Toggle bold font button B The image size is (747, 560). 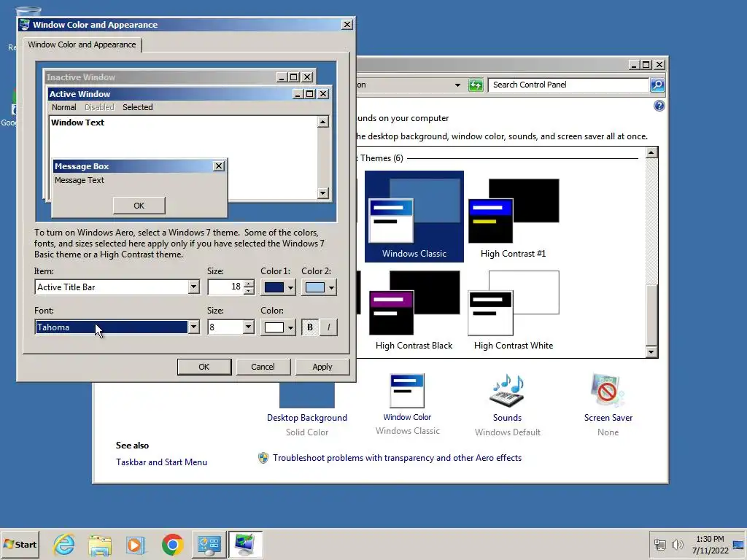tap(310, 327)
